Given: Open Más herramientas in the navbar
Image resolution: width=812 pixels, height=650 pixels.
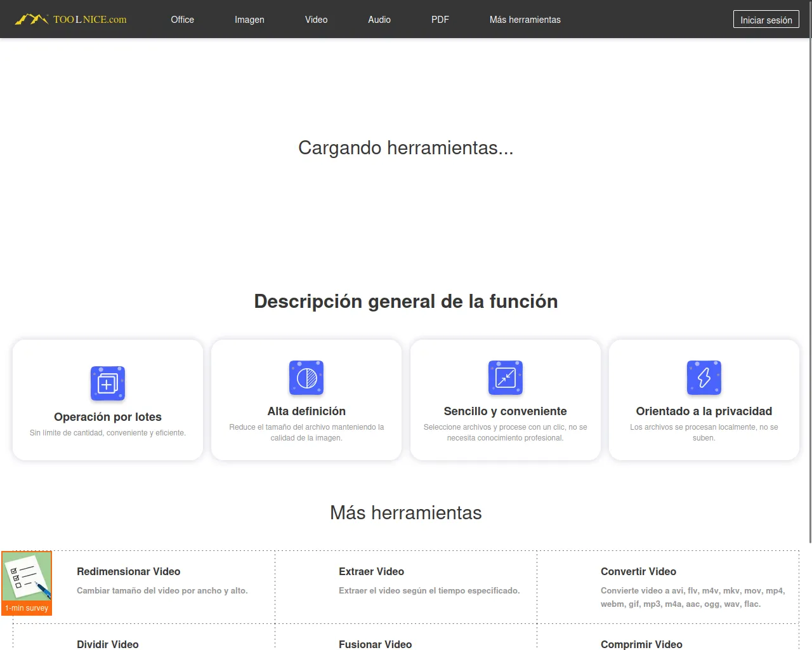Looking at the screenshot, I should coord(525,20).
